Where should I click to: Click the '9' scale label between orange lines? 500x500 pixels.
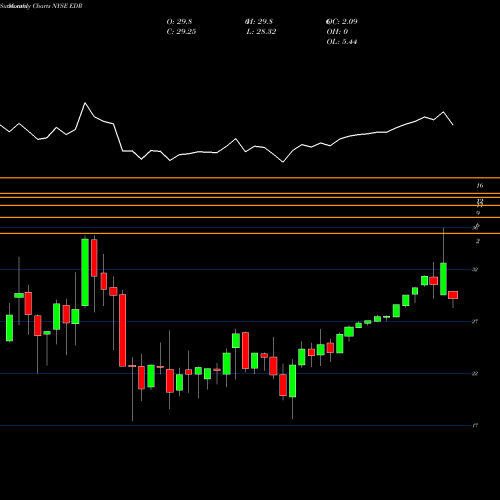point(478,213)
